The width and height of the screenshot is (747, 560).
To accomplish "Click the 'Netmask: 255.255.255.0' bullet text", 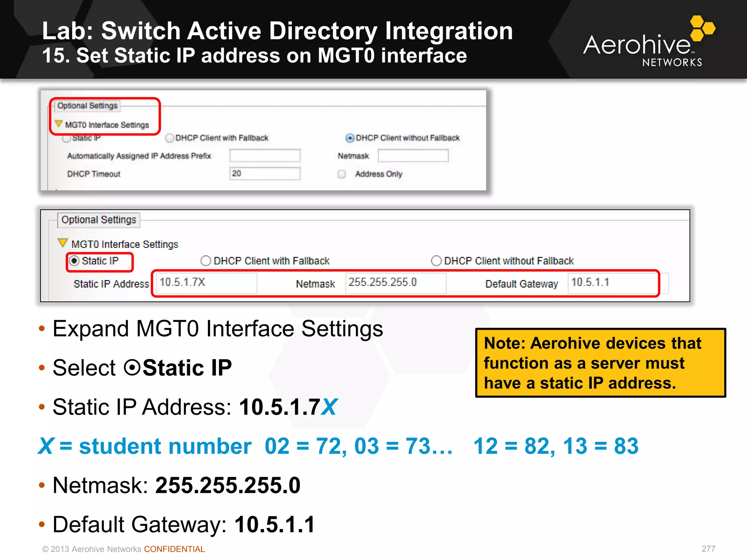I will tap(177, 485).
